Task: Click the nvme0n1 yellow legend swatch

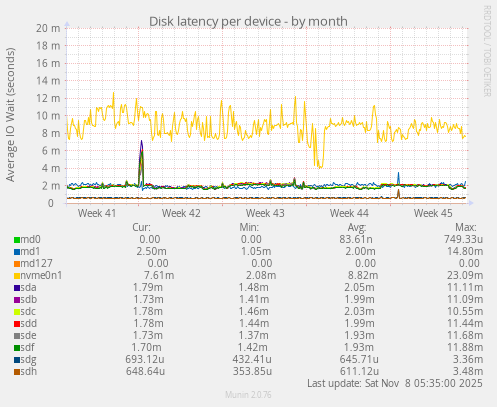Action: click(x=17, y=276)
